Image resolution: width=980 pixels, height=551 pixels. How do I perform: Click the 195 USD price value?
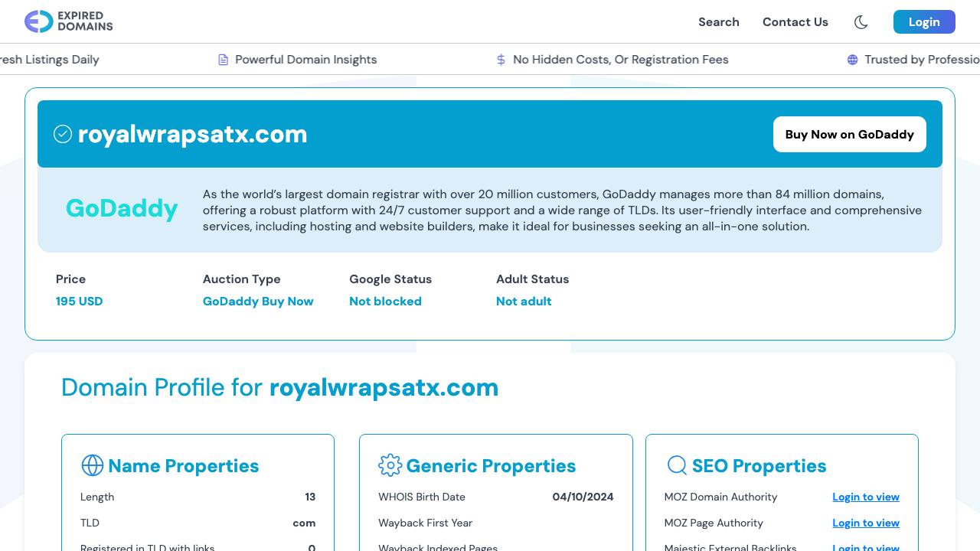click(x=79, y=301)
